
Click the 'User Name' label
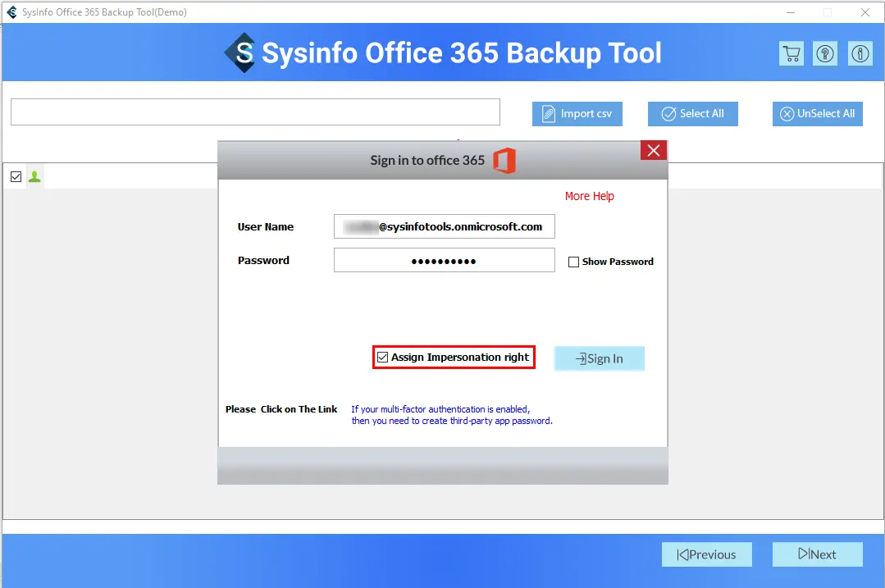click(265, 227)
